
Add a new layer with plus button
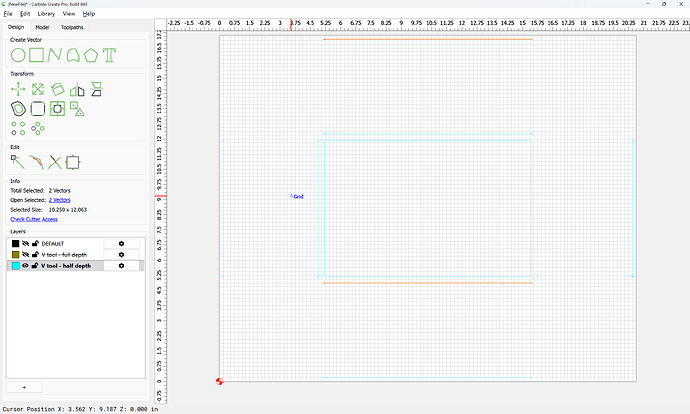(x=24, y=387)
